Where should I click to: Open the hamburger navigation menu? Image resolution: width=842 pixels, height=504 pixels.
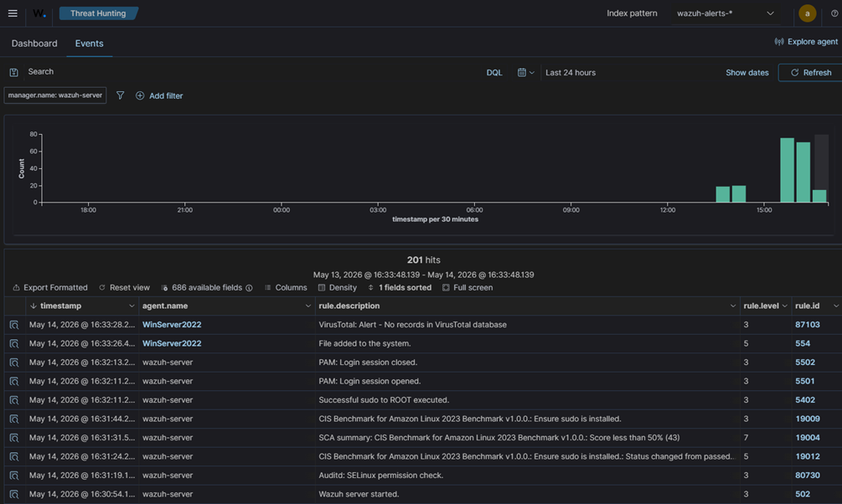(x=13, y=13)
